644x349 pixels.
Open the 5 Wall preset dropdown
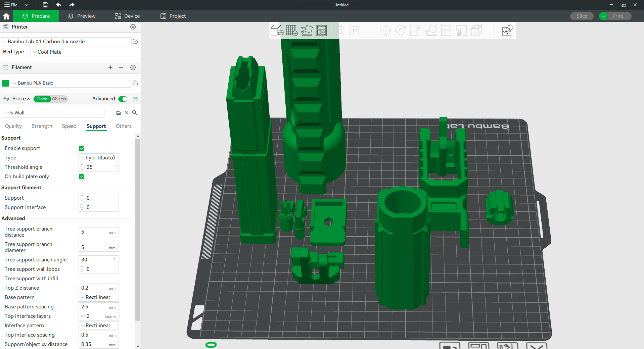(54, 113)
